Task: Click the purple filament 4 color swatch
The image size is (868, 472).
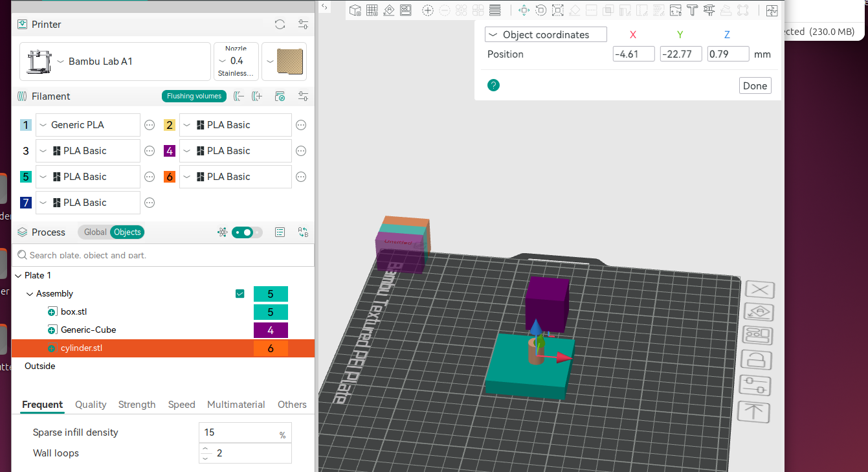Action: coord(170,151)
